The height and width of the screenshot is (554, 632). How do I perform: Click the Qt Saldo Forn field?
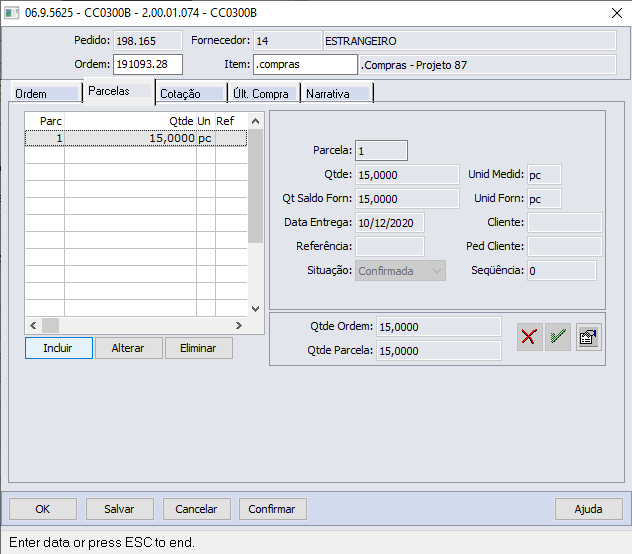tap(407, 198)
